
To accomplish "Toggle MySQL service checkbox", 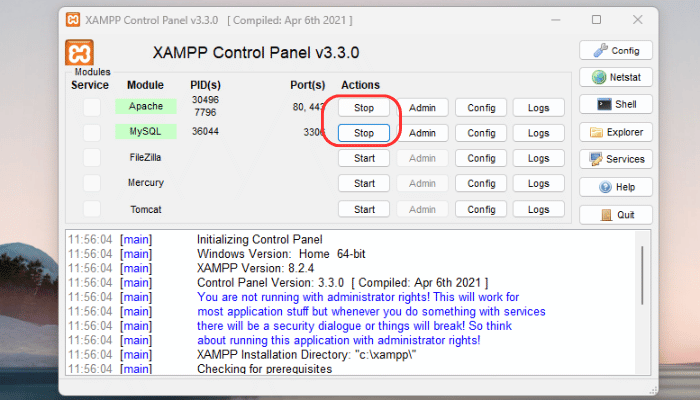I will coord(92,133).
